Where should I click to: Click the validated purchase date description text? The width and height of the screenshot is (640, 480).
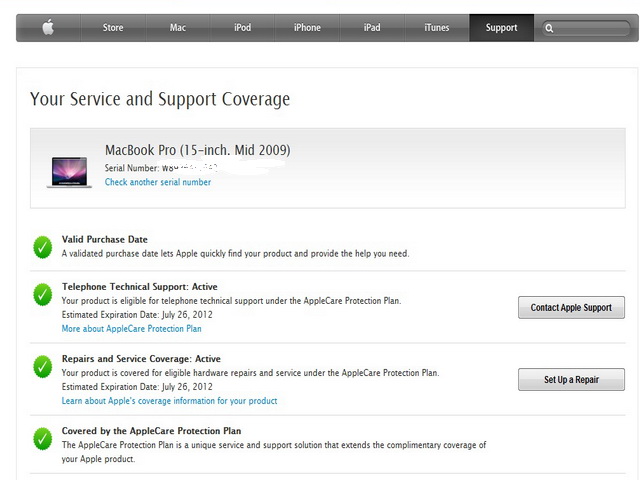coord(236,253)
